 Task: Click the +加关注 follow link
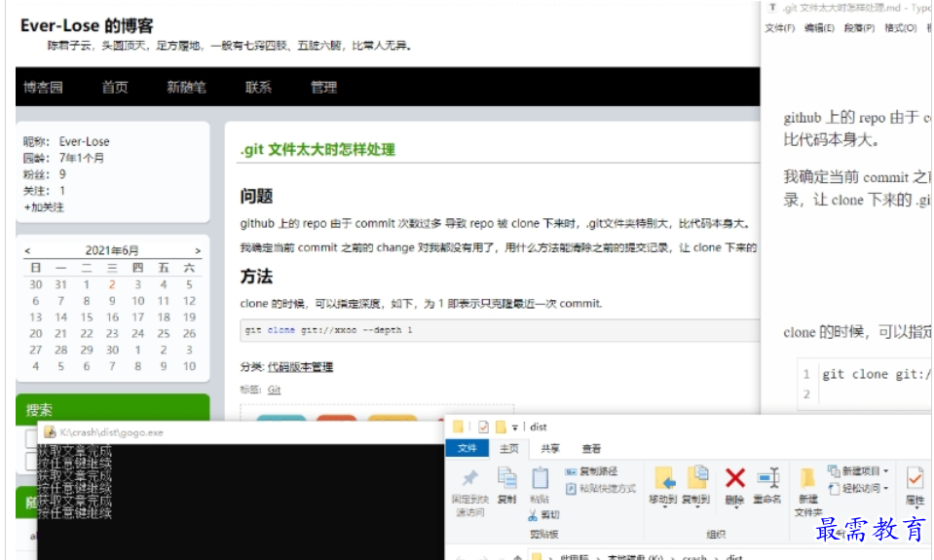pos(44,207)
